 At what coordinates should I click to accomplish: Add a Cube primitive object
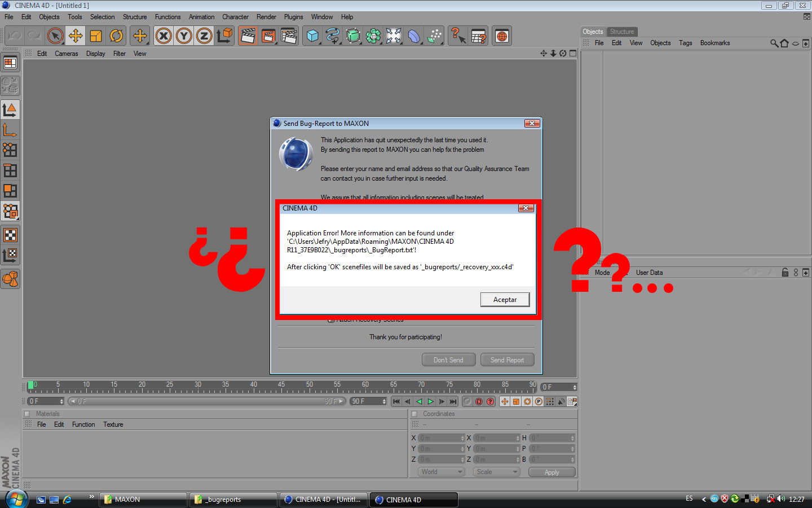[312, 36]
